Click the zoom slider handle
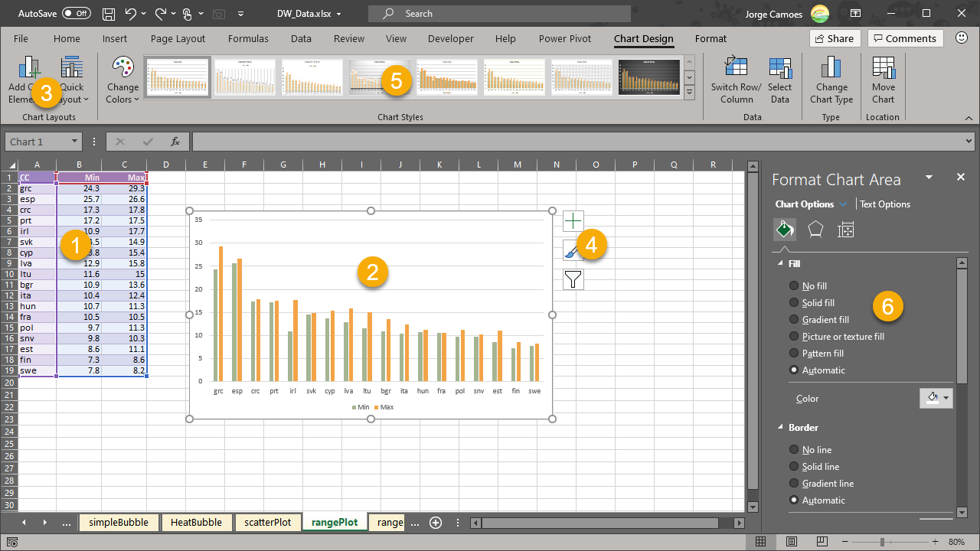This screenshot has width=980, height=551. [883, 542]
